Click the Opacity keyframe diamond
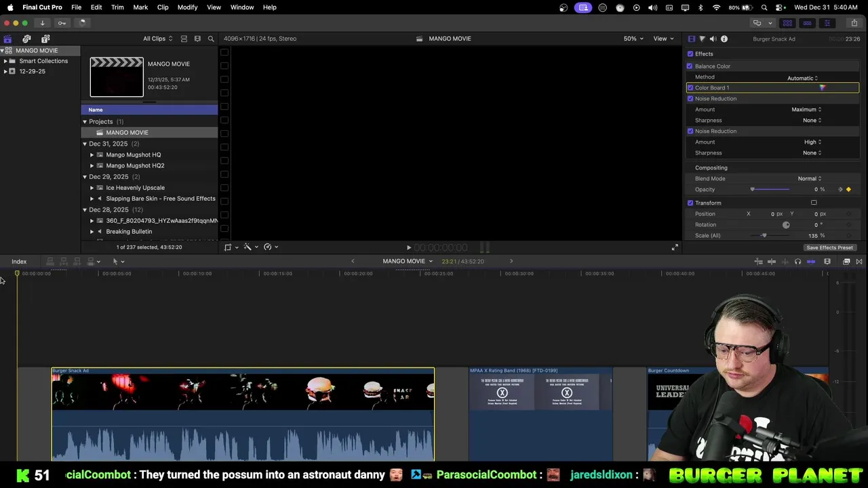 [848, 190]
